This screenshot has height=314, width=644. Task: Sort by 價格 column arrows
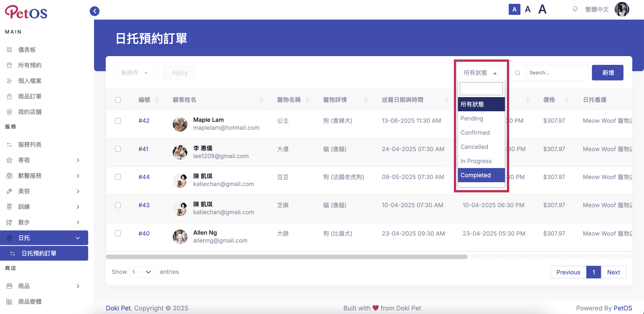click(567, 100)
